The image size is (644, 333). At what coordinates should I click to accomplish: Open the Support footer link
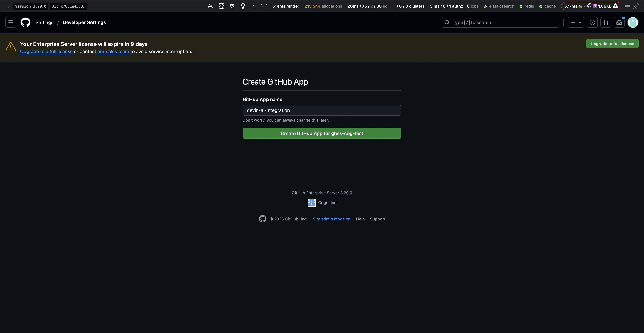coord(378,219)
